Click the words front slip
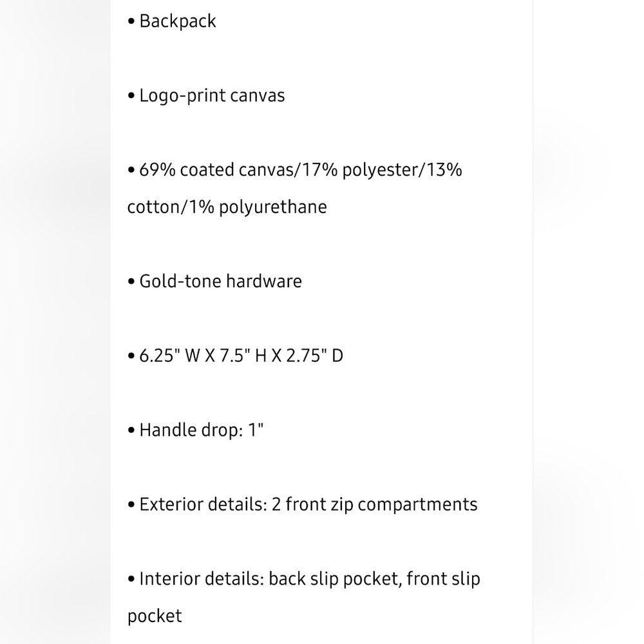Viewport: 644px width, 644px height. (443, 579)
